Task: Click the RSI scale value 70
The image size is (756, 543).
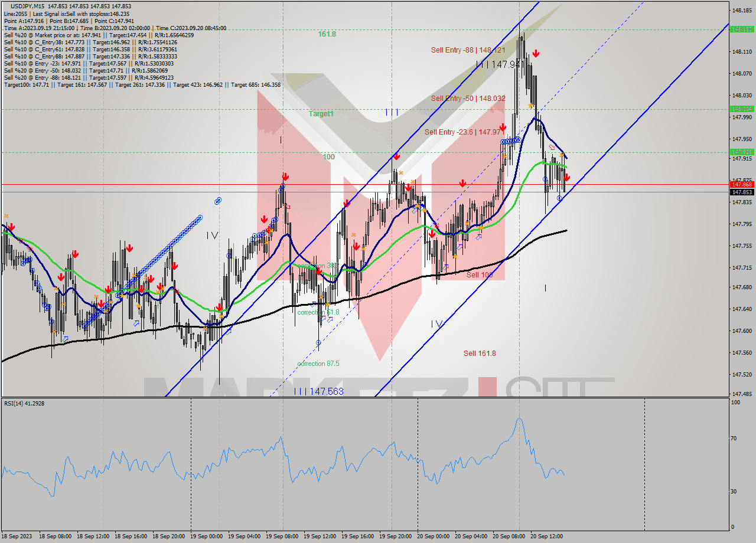Action: pos(735,439)
